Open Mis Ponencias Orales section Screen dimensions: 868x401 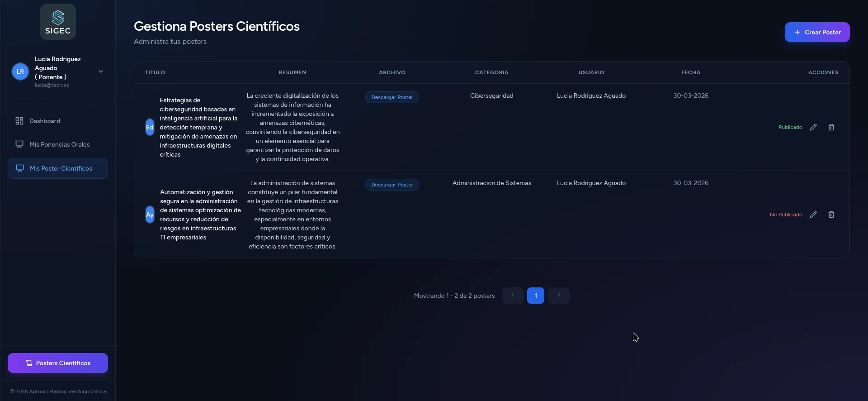coord(59,144)
